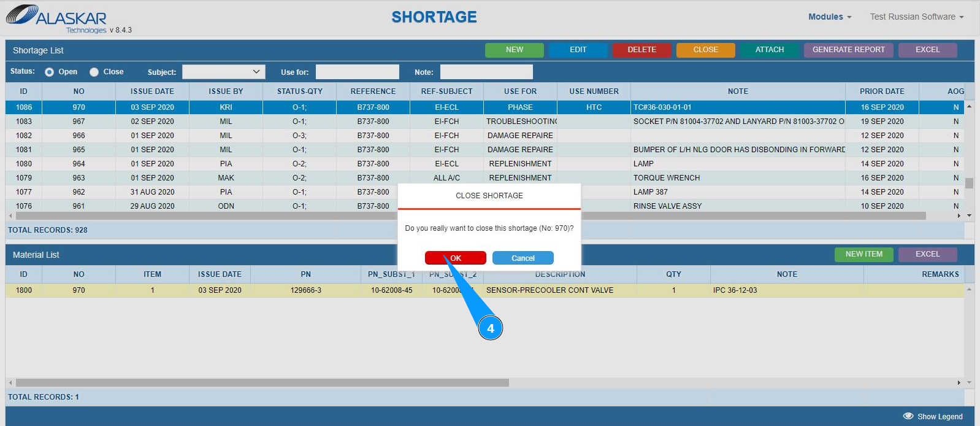Image resolution: width=980 pixels, height=426 pixels.
Task: Click the USE FOR column header
Action: click(x=520, y=91)
